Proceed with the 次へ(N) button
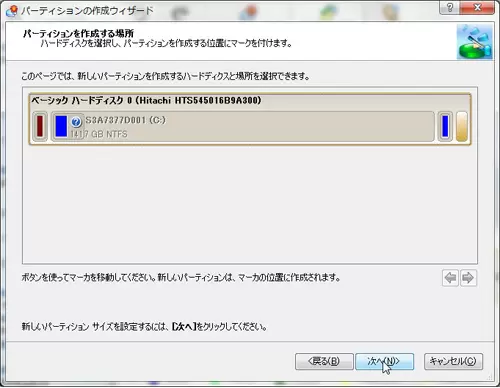Image resolution: width=500 pixels, height=388 pixels. pos(384,361)
